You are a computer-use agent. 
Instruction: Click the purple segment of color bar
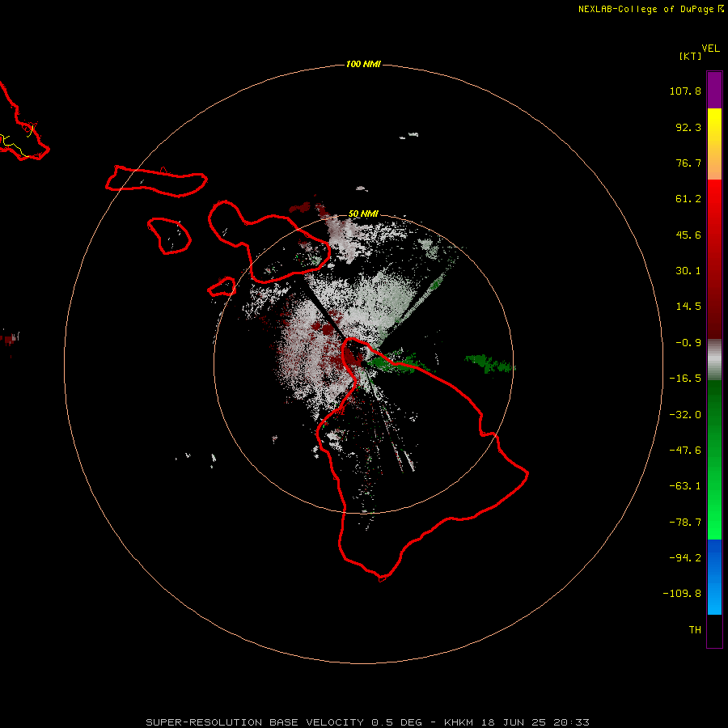coord(714,90)
